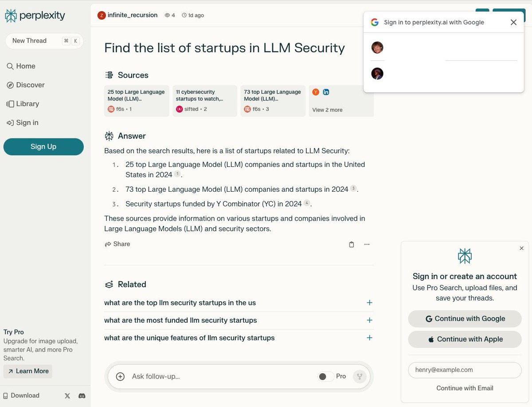Select first Google account avatar

coord(377,47)
